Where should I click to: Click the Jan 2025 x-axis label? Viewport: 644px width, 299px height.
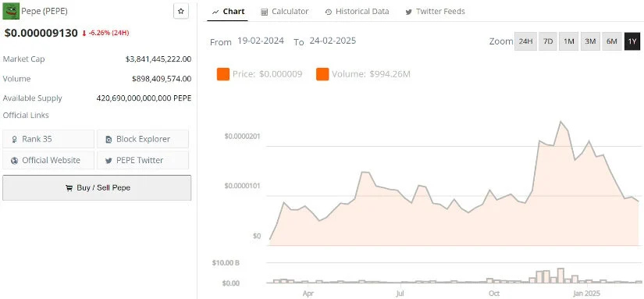click(x=586, y=294)
